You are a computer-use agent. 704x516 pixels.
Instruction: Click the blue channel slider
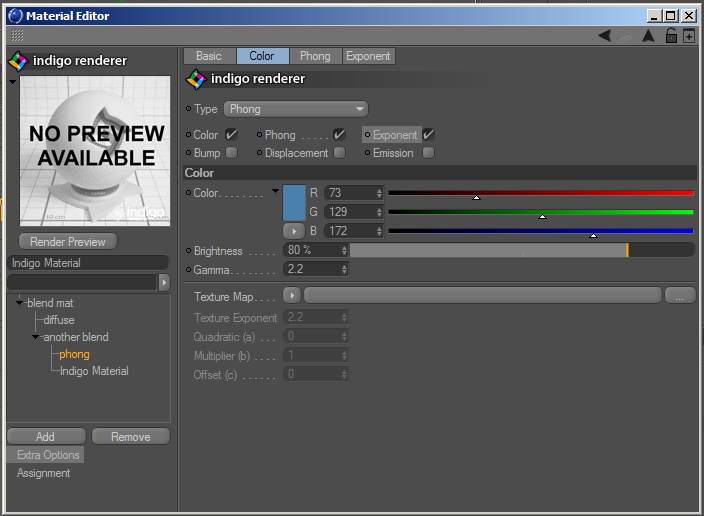tap(541, 231)
